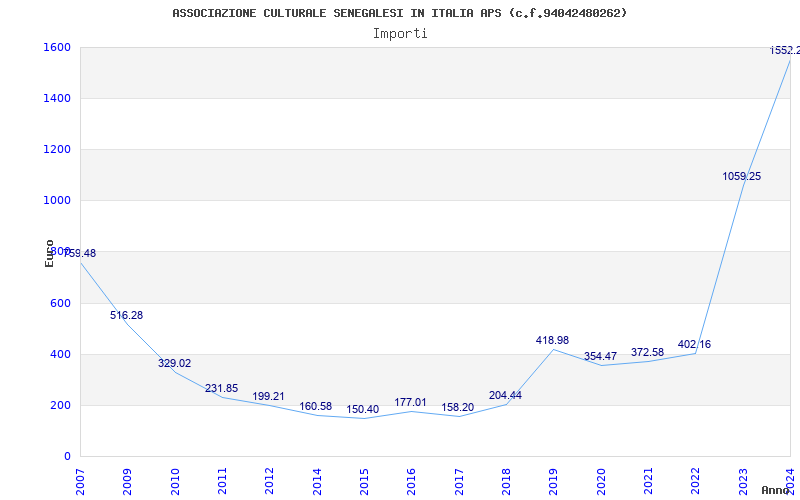
Task: Click the 2018 year axis label
Action: click(506, 482)
